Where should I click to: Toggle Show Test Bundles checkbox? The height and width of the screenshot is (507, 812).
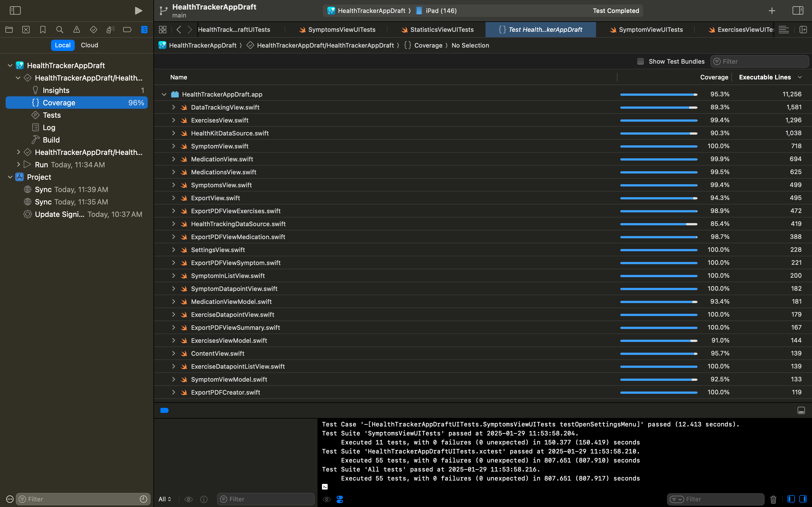coord(641,61)
